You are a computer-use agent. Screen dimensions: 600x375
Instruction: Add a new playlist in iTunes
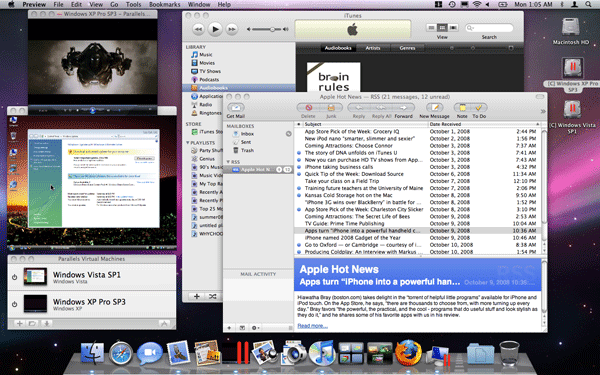pos(197,296)
